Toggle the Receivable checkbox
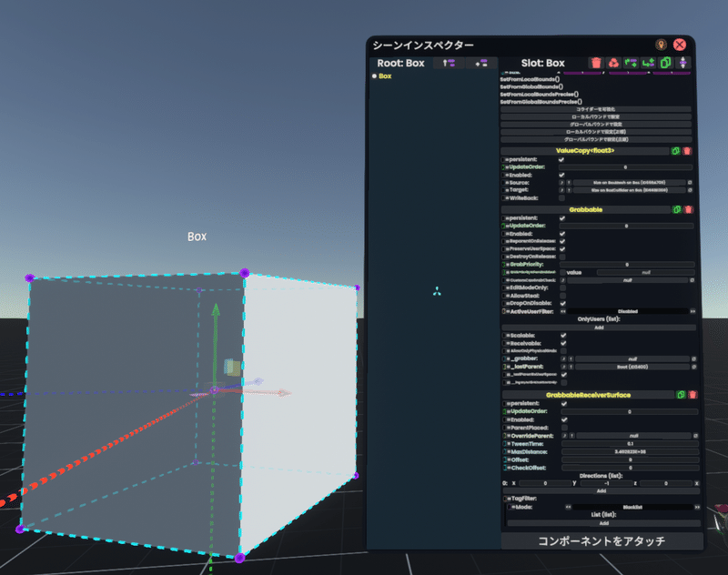 563,343
